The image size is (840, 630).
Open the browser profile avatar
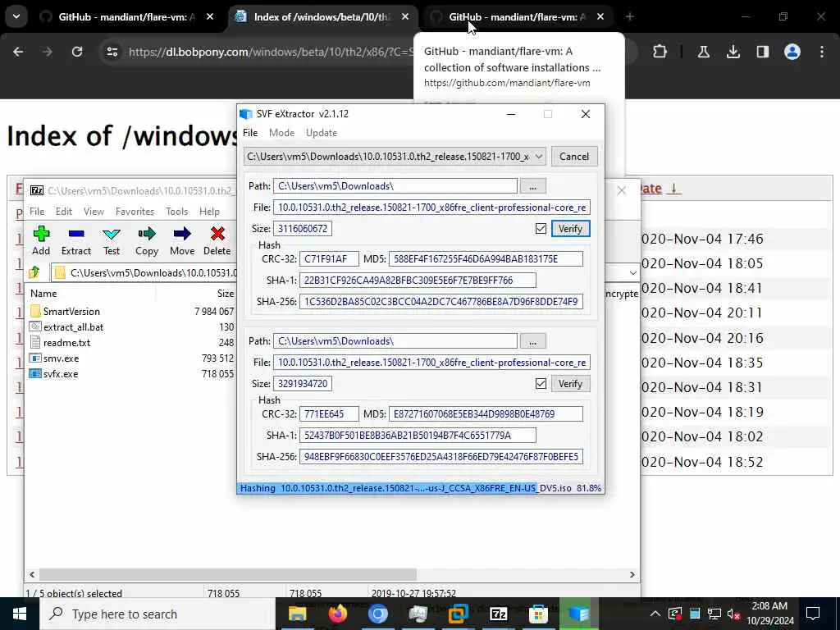[x=792, y=52]
